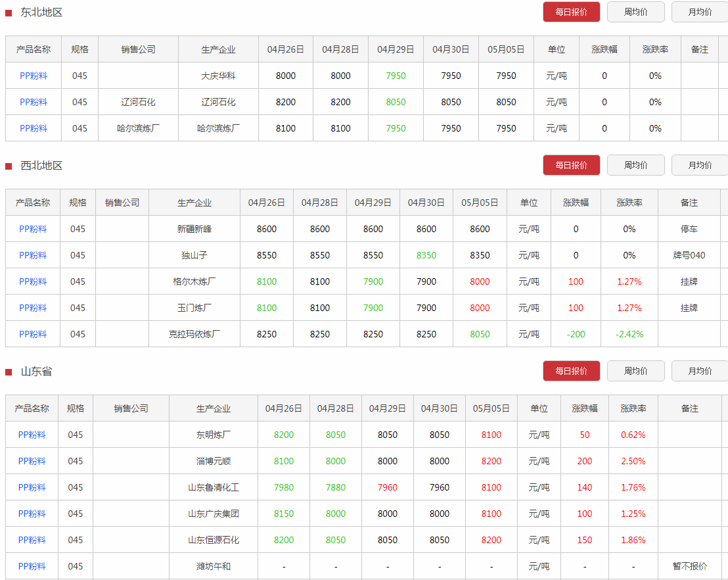Screen dimensions: 728x580
Task: Click 8600 under 05月05日 for 新疆新峰
Action: point(480,229)
